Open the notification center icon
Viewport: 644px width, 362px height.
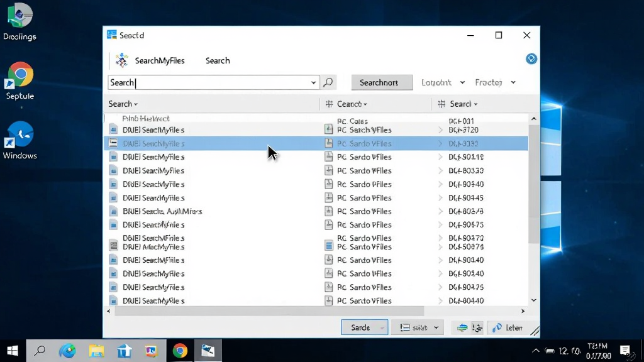625,351
